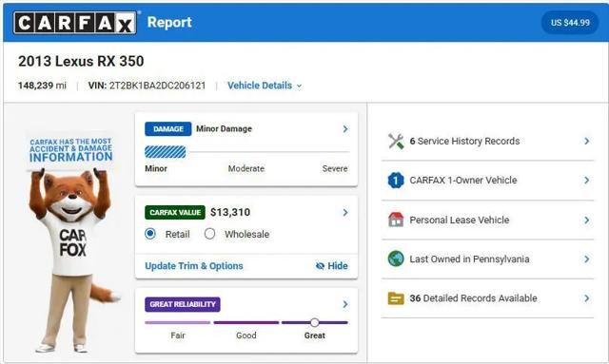Open Personal Lease Vehicle row
This screenshot has height=364, width=609.
tap(488, 220)
